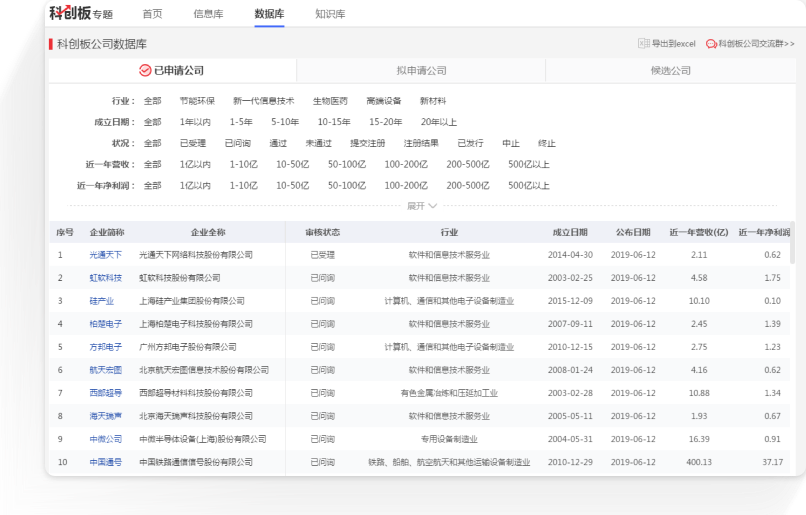The image size is (806, 515).
Task: Click date 2014-04-30 cell
Action: (570, 255)
